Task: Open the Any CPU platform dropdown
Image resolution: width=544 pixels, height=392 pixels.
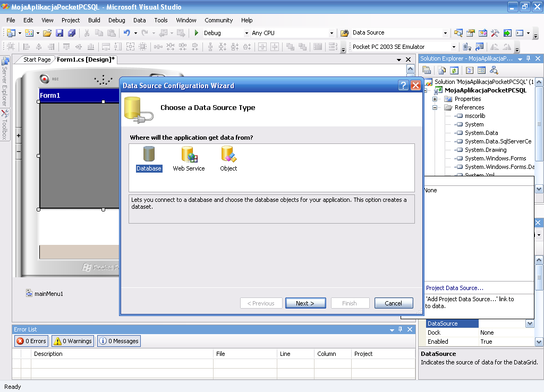Action: pos(331,33)
